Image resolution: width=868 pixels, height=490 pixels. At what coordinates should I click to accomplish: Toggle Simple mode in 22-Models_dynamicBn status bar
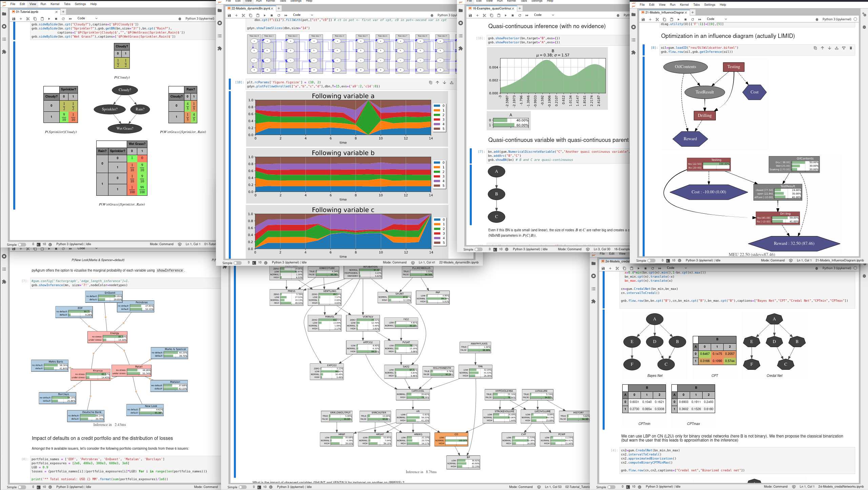coord(237,262)
